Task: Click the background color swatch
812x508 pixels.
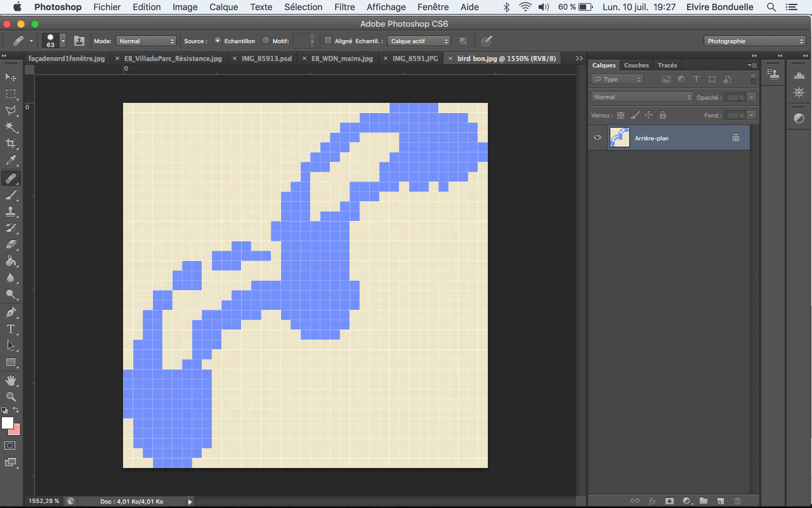Action: pyautogui.click(x=16, y=431)
